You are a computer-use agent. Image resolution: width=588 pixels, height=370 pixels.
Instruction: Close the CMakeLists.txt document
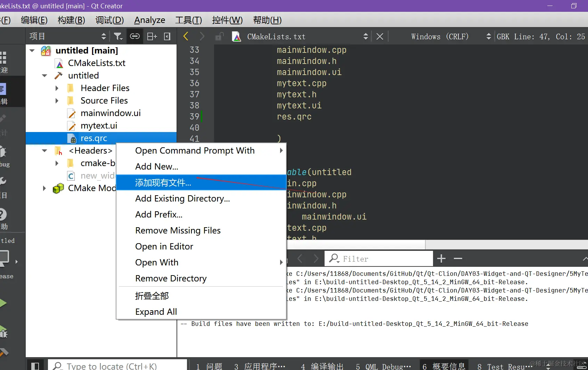pyautogui.click(x=380, y=36)
